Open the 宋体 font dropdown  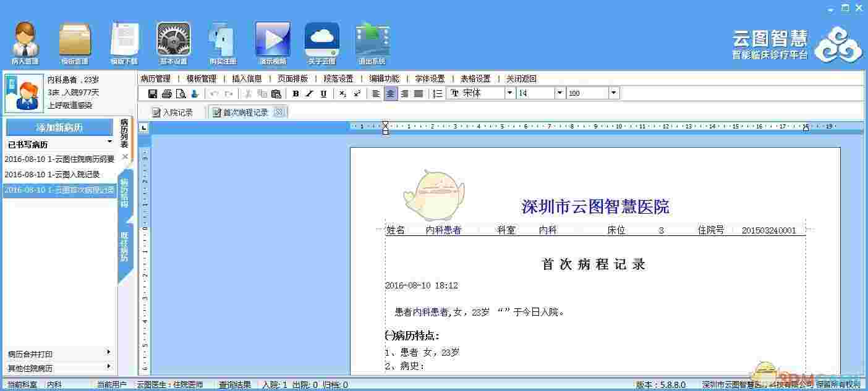click(509, 93)
